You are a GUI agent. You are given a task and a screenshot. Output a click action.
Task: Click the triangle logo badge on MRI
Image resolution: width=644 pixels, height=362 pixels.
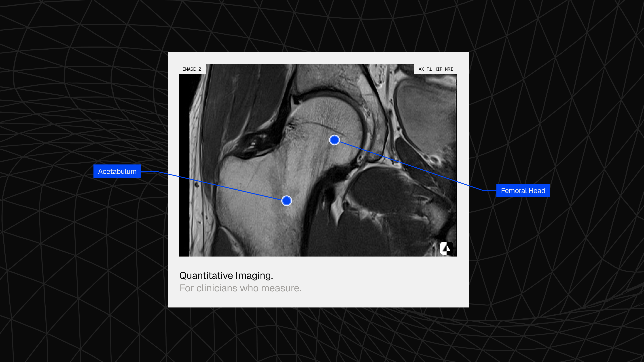coord(446,248)
